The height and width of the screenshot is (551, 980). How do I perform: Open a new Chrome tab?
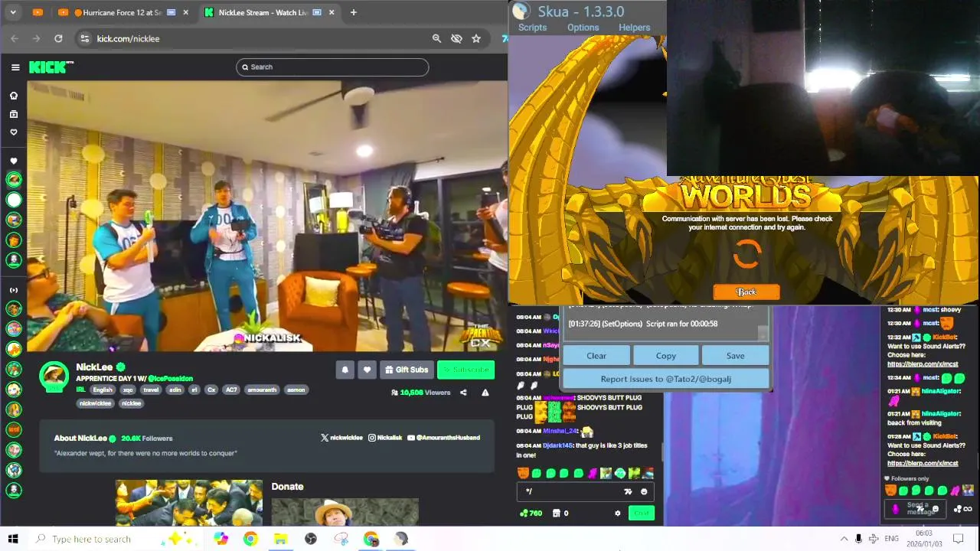pyautogui.click(x=353, y=12)
